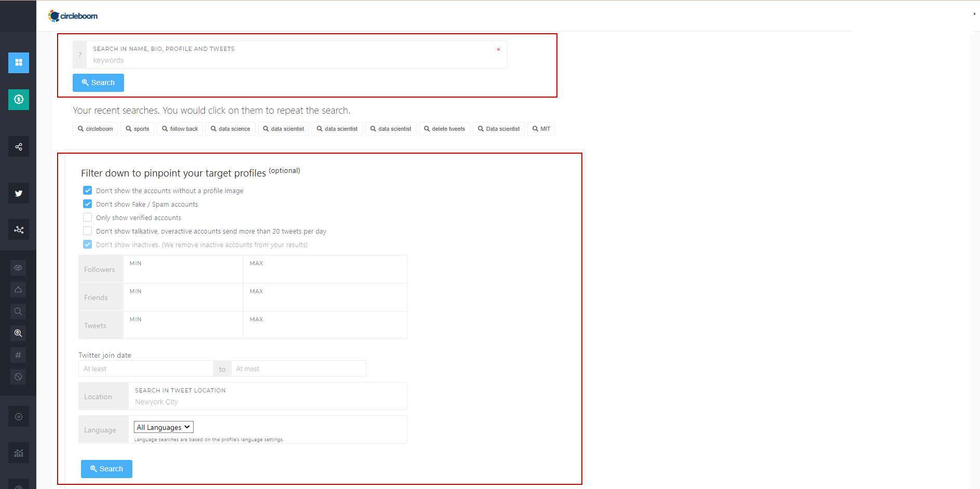Repeat the 'delete tweets' recent search
The width and height of the screenshot is (980, 489).
(x=444, y=129)
